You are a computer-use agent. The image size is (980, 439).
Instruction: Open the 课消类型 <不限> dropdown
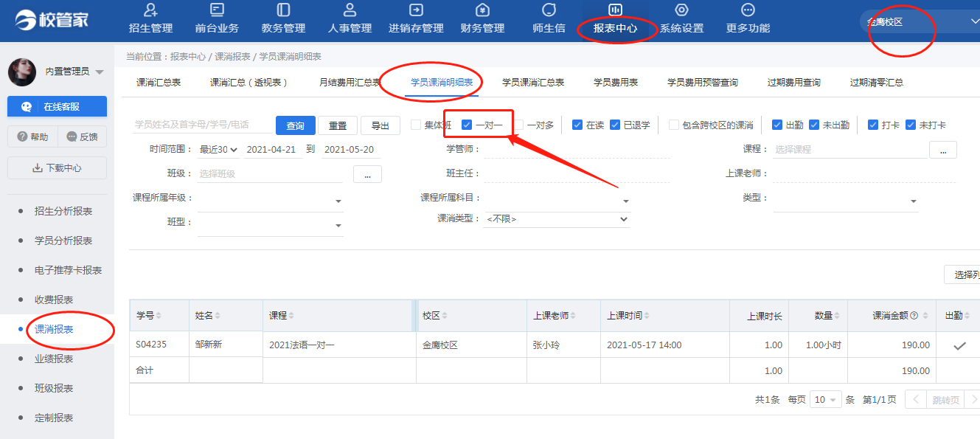pyautogui.click(x=557, y=219)
